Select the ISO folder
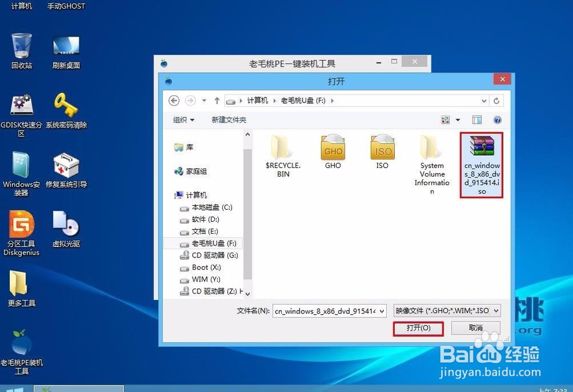The image size is (573, 392). (382, 152)
